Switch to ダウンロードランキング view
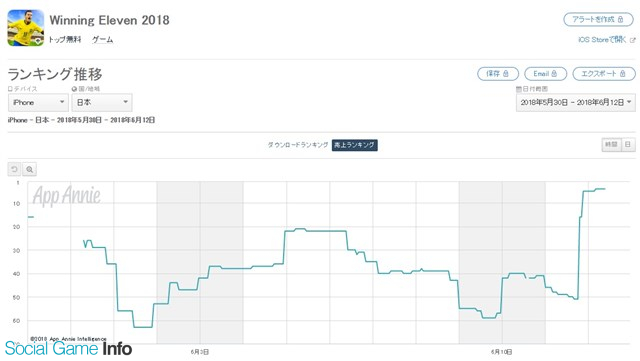The image size is (640, 361). [298, 145]
